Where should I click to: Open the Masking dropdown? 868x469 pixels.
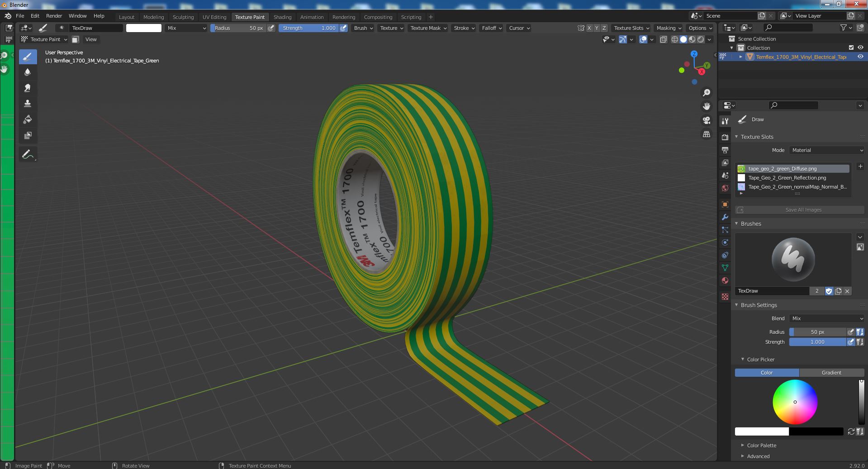669,28
